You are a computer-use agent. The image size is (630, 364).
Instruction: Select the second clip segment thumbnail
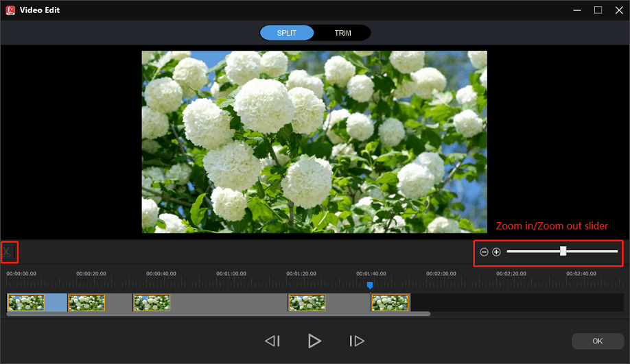86,302
